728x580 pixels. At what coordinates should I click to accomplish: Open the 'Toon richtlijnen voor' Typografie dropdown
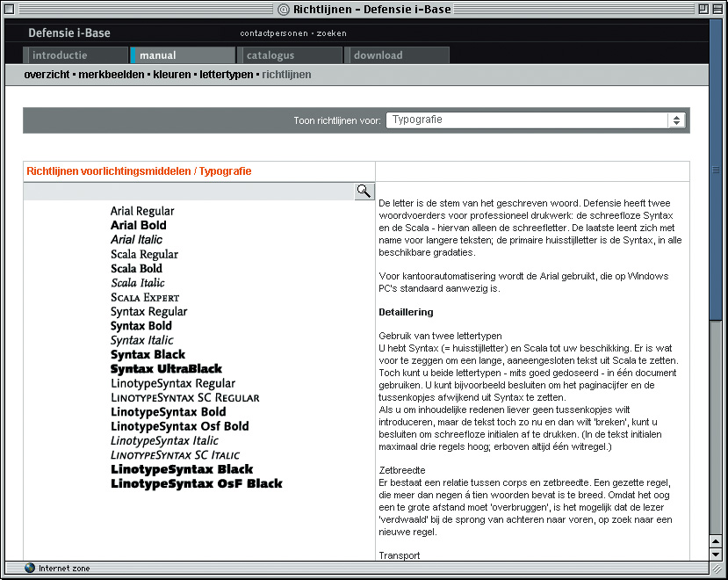536,120
